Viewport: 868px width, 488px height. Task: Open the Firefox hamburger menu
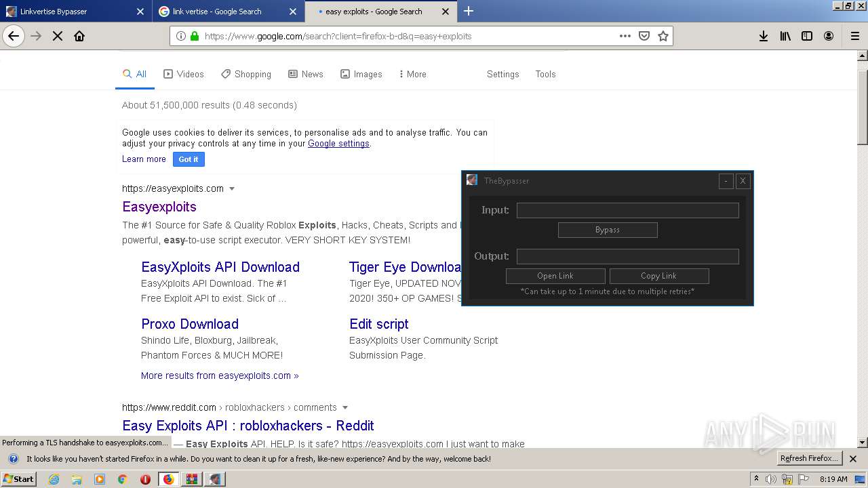coord(854,36)
